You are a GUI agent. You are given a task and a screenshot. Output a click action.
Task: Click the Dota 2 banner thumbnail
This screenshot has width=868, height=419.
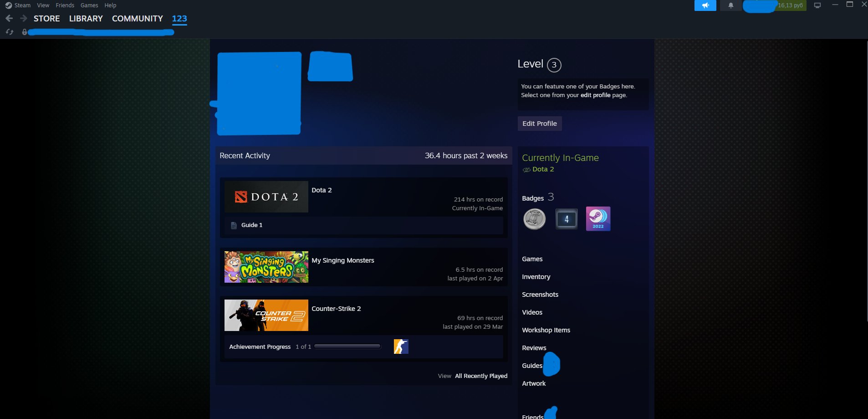click(266, 197)
